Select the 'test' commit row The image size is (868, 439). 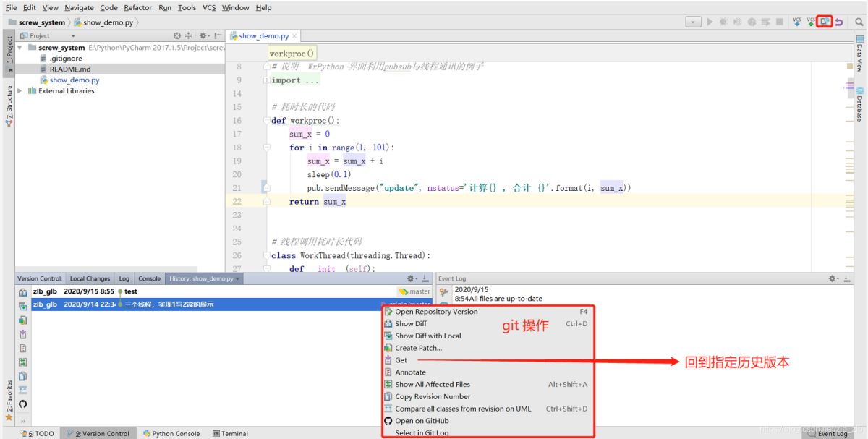pos(231,291)
